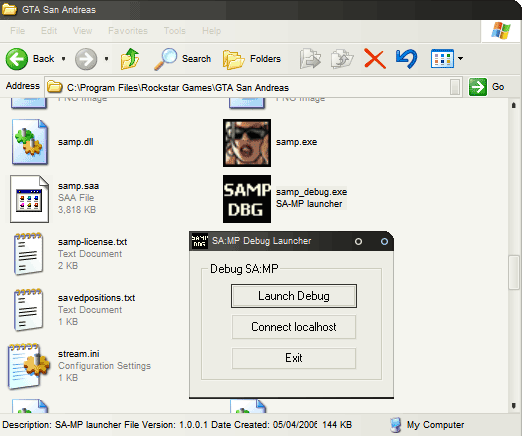The width and height of the screenshot is (522, 436).
Task: Open Search with the magnifier icon
Action: (165, 59)
